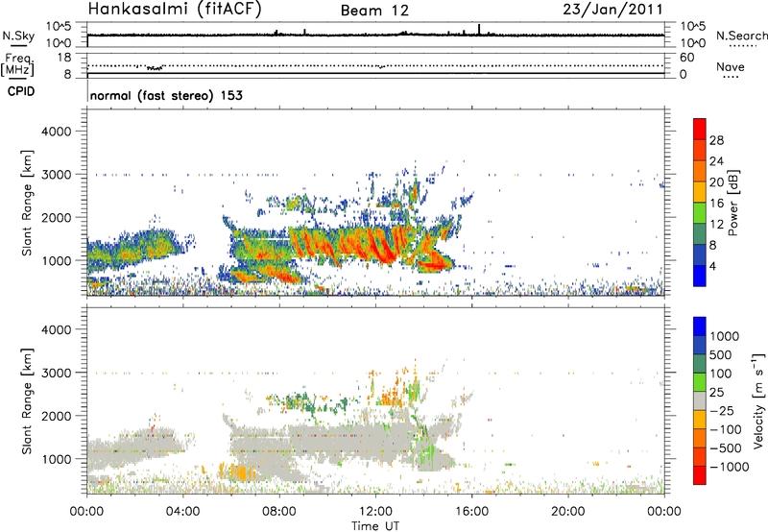The width and height of the screenshot is (768, 532).
Task: Click Slant Range [km] title of velocity panel
Action: (27, 400)
